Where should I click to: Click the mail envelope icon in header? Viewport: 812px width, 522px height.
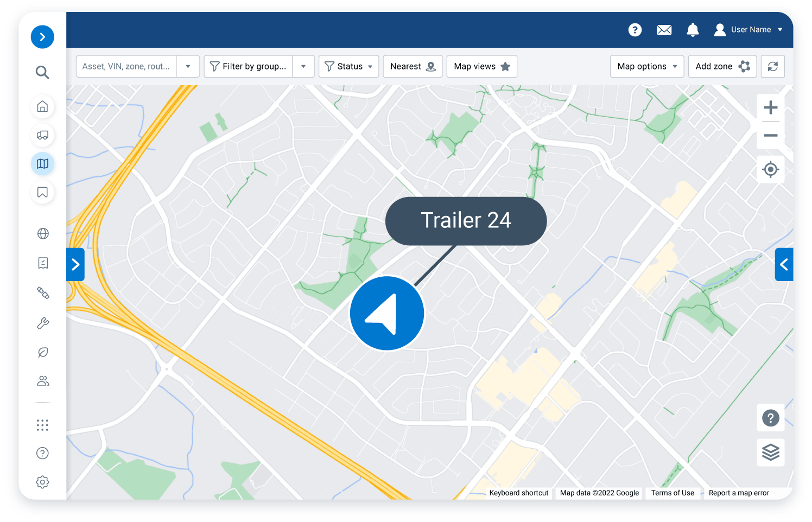tap(664, 30)
